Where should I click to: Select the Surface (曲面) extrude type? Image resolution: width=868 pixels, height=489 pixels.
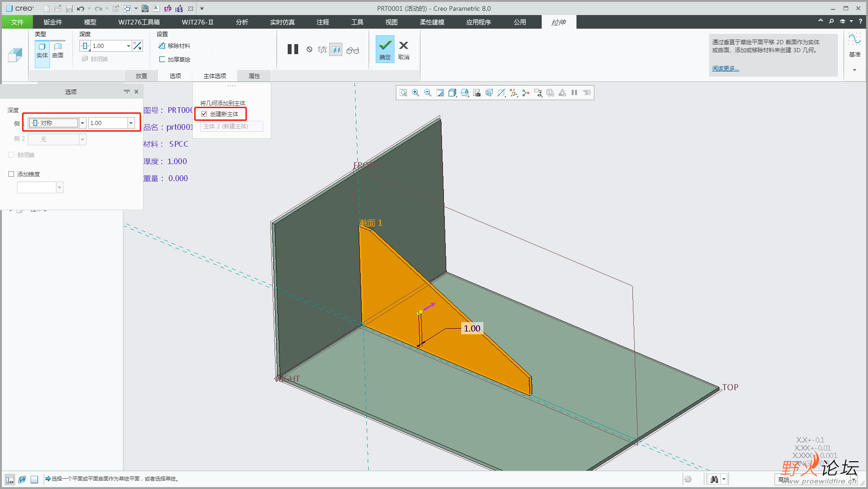[58, 50]
